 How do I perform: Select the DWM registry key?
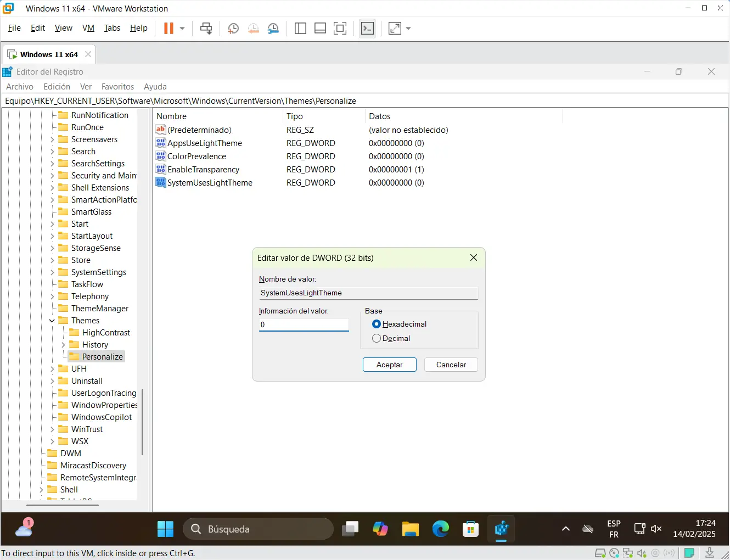point(71,453)
